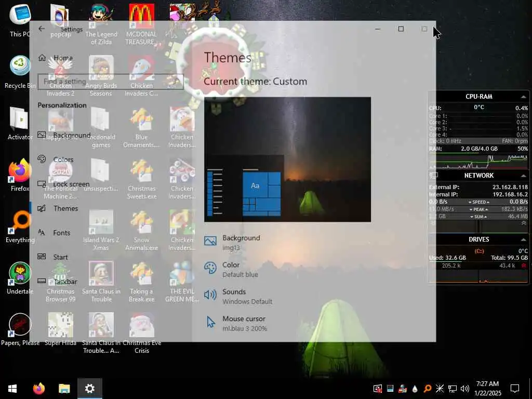
Task: Click the RAM 2.0 GB/4.0 GB reading
Action: pyautogui.click(x=479, y=149)
